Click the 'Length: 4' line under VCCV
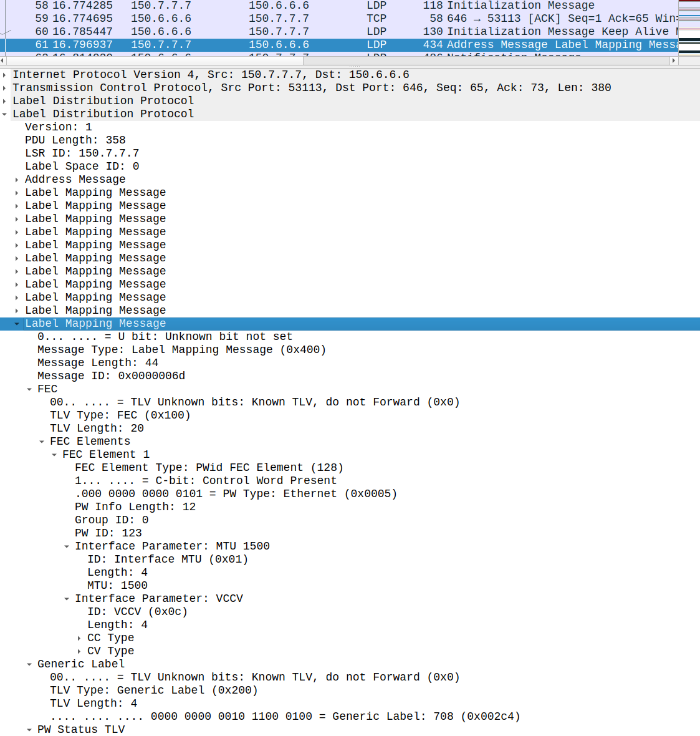The height and width of the screenshot is (736, 700). coord(117,625)
